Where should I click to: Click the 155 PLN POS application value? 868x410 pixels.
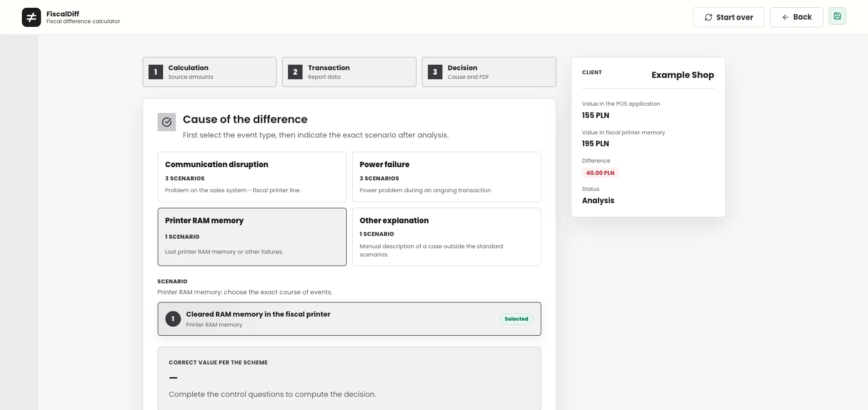596,115
